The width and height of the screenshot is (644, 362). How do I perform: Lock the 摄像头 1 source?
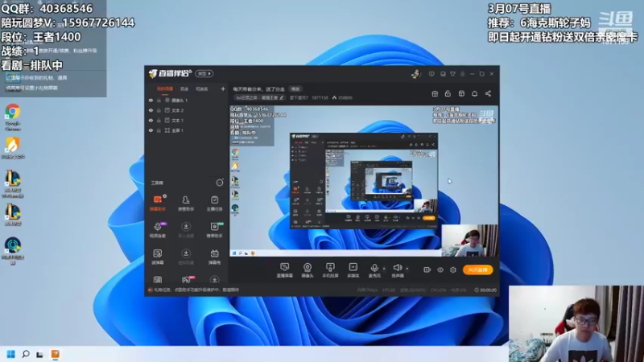click(159, 100)
